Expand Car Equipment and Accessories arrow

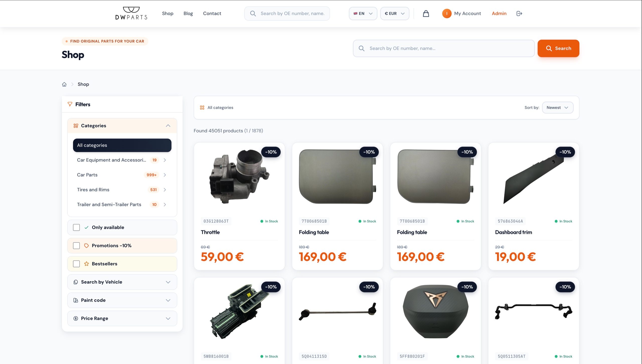165,160
